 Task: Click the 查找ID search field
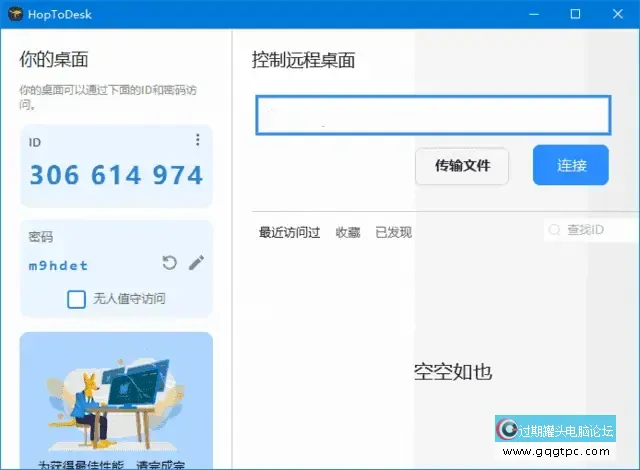pyautogui.click(x=591, y=230)
